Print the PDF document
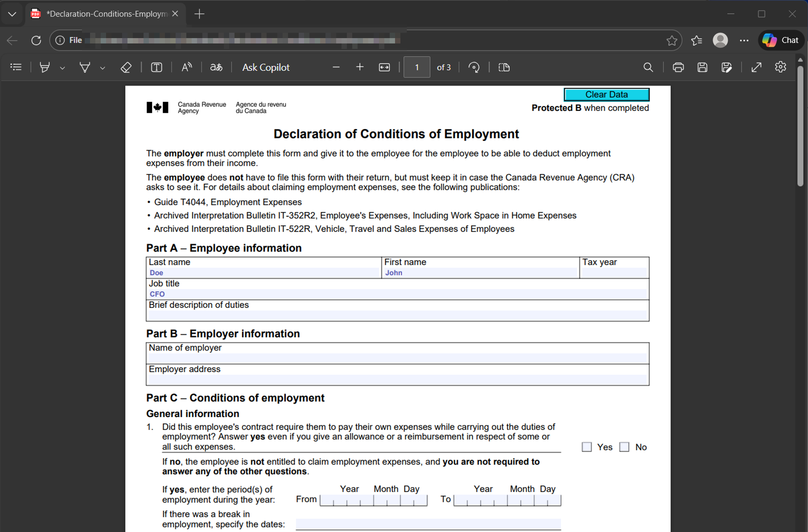808x532 pixels. point(678,67)
